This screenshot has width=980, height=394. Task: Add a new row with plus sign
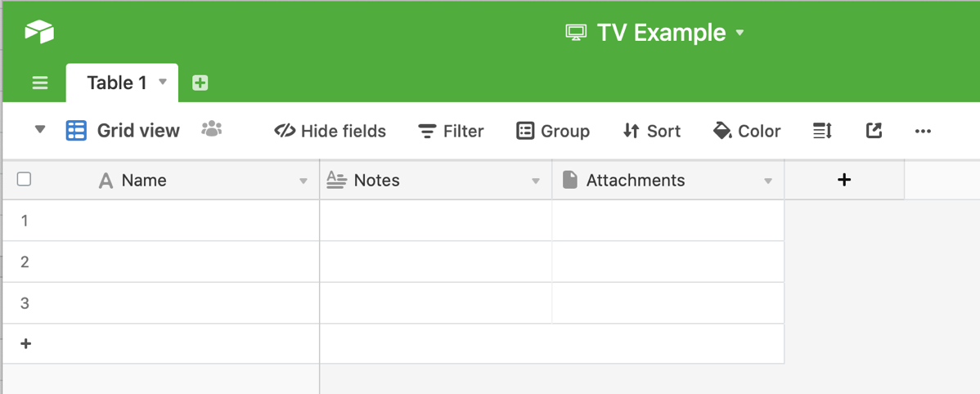pos(26,343)
